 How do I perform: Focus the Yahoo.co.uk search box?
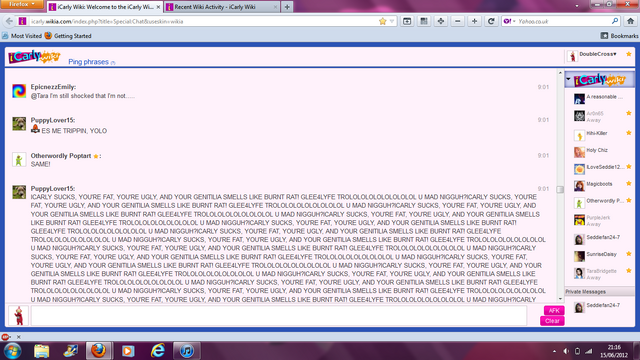click(563, 21)
